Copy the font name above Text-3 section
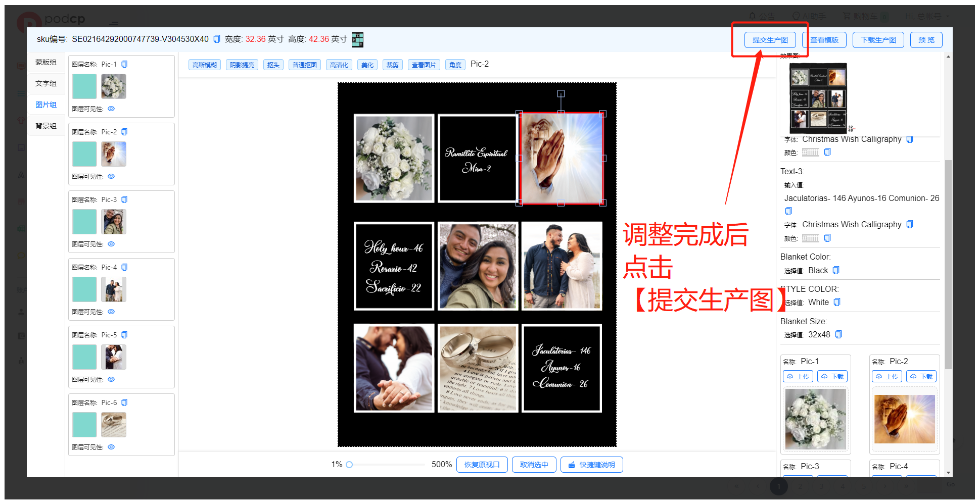This screenshot has height=504, width=980. tap(910, 139)
